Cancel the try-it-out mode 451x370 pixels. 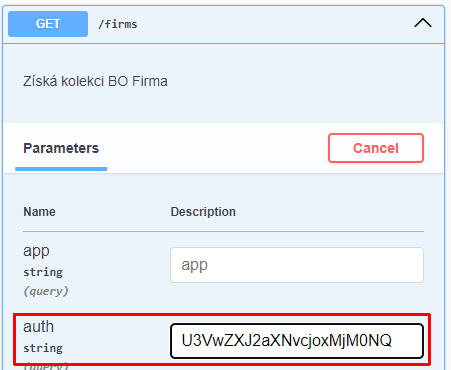tap(376, 148)
